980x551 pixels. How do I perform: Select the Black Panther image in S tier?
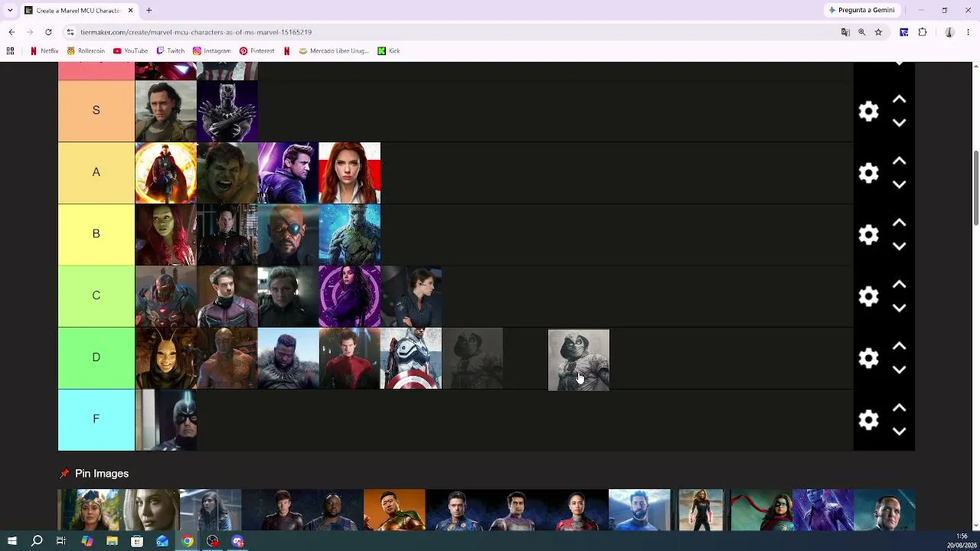[x=227, y=111]
